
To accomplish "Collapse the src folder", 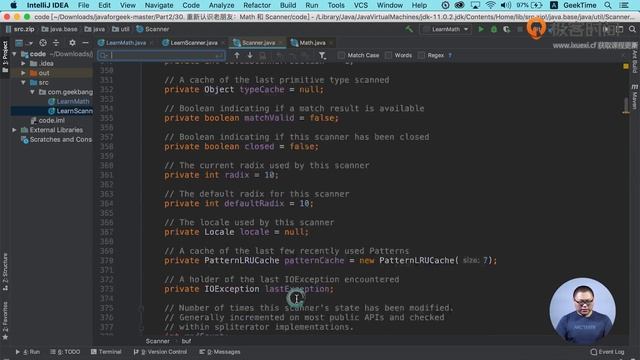I will [x=23, y=82].
